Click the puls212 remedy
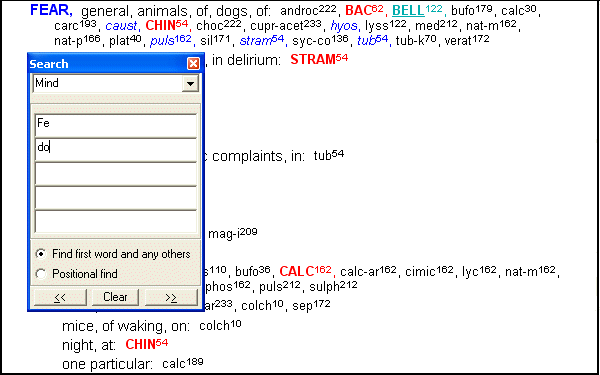 (x=280, y=286)
